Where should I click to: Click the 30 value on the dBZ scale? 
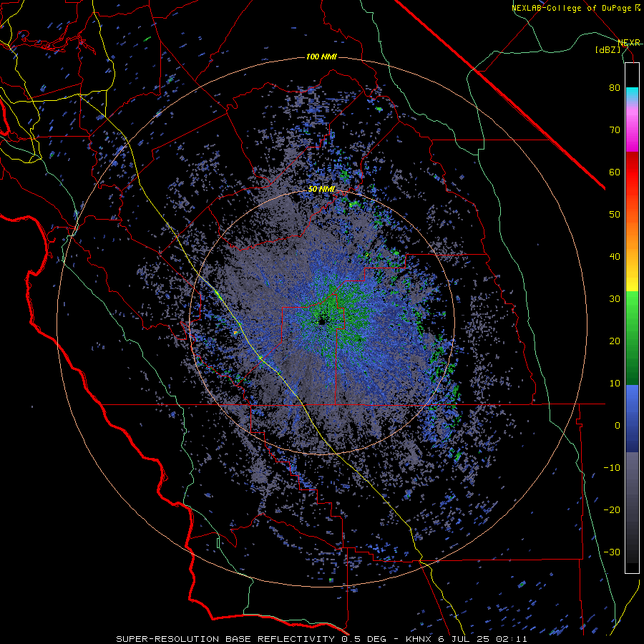[615, 298]
